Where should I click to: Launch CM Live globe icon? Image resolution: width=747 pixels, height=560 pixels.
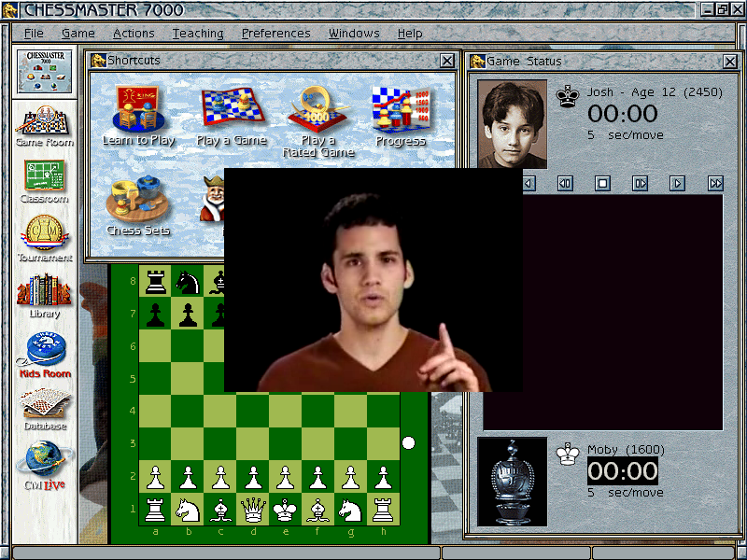[x=44, y=466]
